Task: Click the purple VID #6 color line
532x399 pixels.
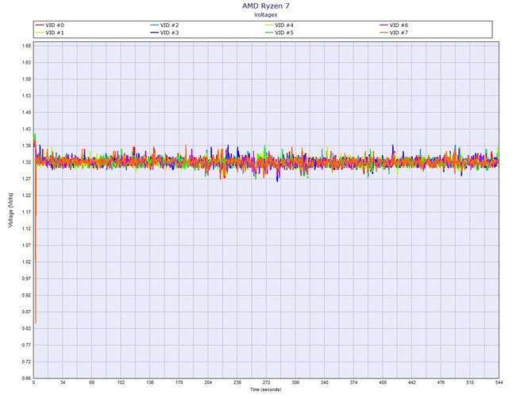Action: [x=384, y=25]
